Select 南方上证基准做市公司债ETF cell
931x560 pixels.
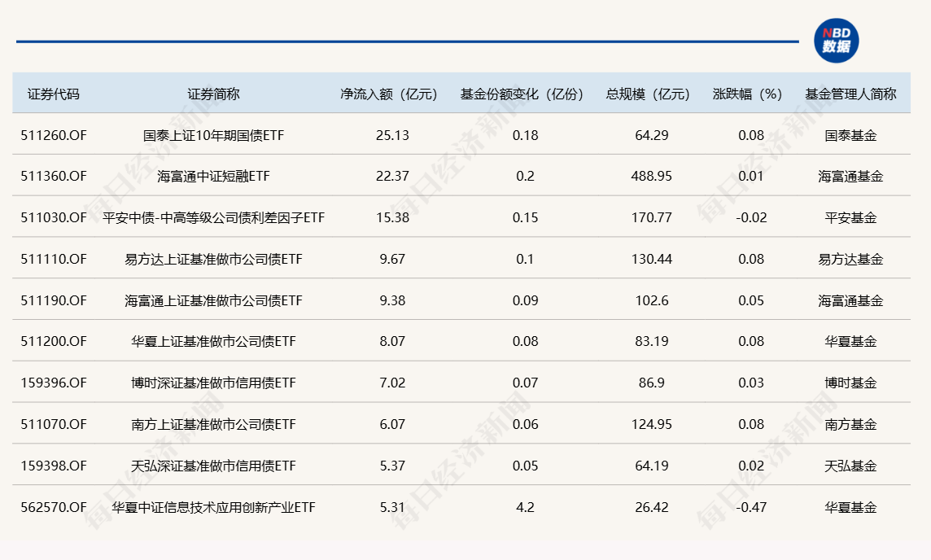(x=213, y=425)
